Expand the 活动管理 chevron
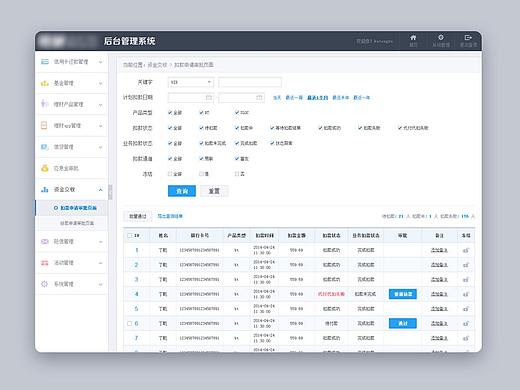This screenshot has height=390, width=520. (100, 263)
